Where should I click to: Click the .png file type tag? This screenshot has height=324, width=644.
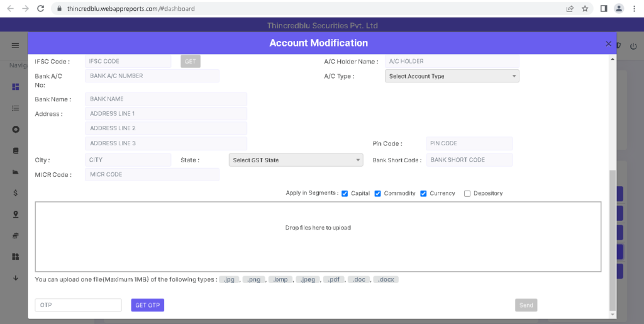pyautogui.click(x=254, y=280)
